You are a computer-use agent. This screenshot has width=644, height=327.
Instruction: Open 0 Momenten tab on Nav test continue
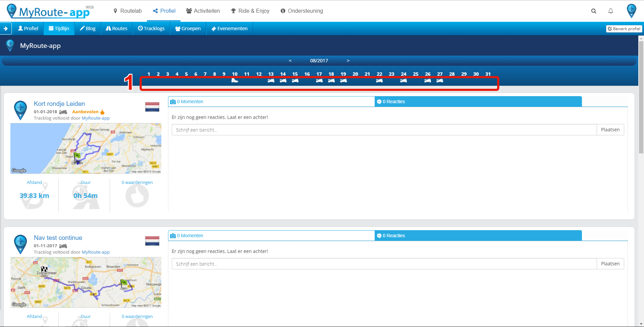click(271, 236)
